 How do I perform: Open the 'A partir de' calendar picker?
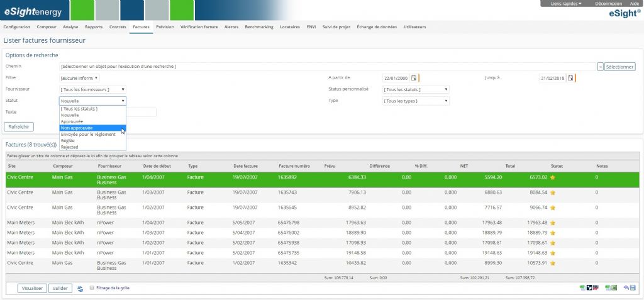click(413, 78)
